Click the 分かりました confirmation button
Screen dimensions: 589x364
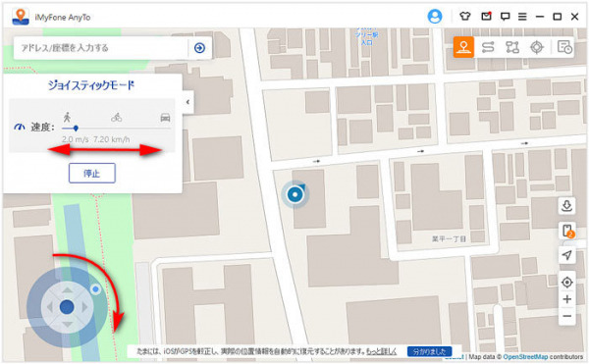[429, 351]
